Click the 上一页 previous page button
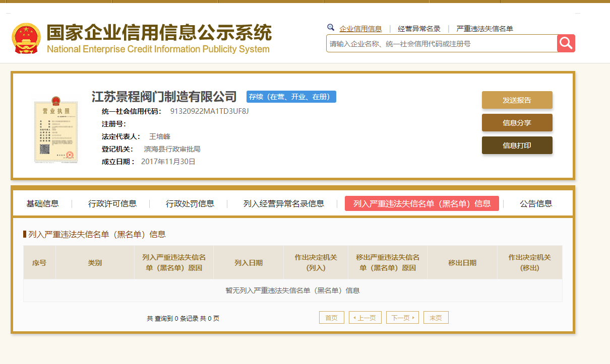This screenshot has width=610, height=364. click(x=365, y=318)
